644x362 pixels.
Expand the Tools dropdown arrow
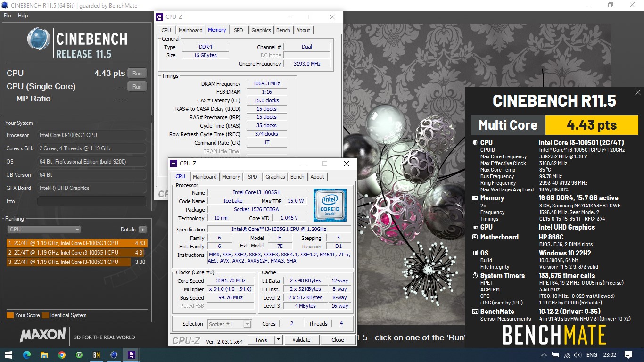[278, 340]
